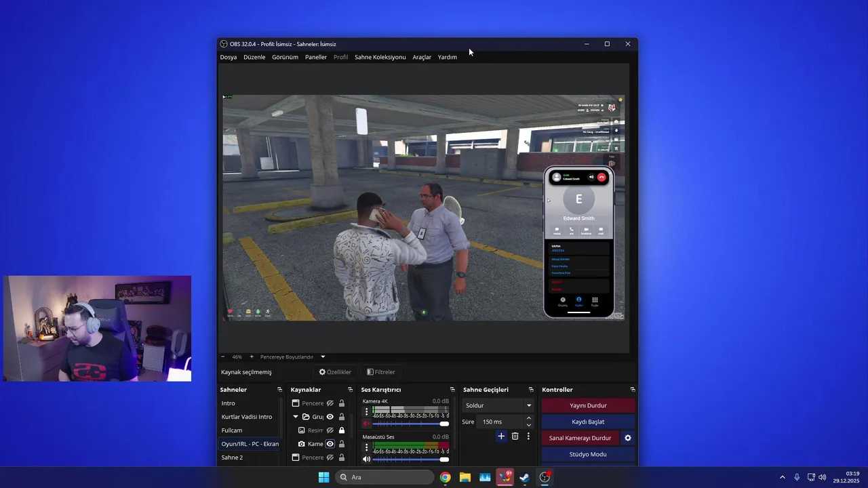Enable Stüdyo Modu
The height and width of the screenshot is (488, 868).
(588, 454)
